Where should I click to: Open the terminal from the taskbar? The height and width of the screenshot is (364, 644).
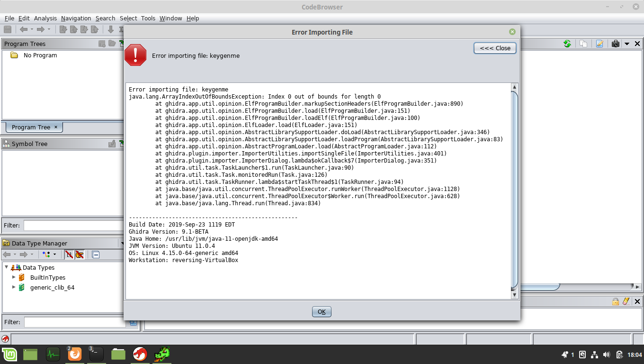[96, 354]
